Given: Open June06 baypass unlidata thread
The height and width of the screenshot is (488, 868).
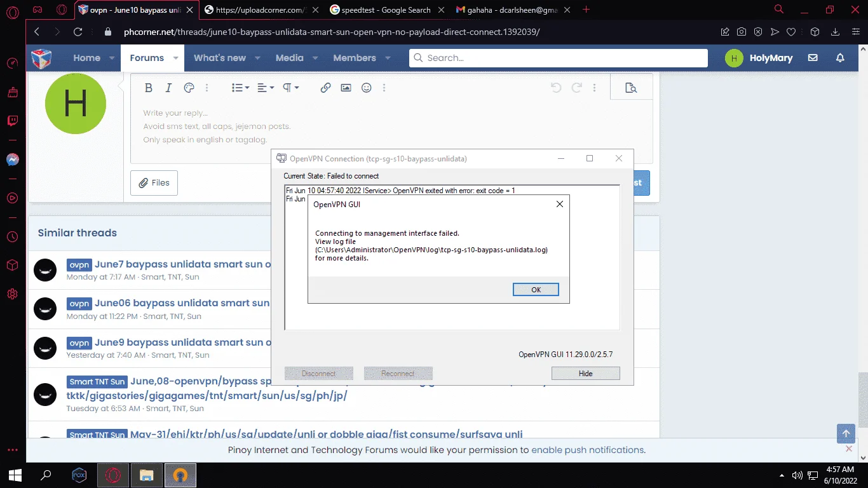Looking at the screenshot, I should [183, 302].
